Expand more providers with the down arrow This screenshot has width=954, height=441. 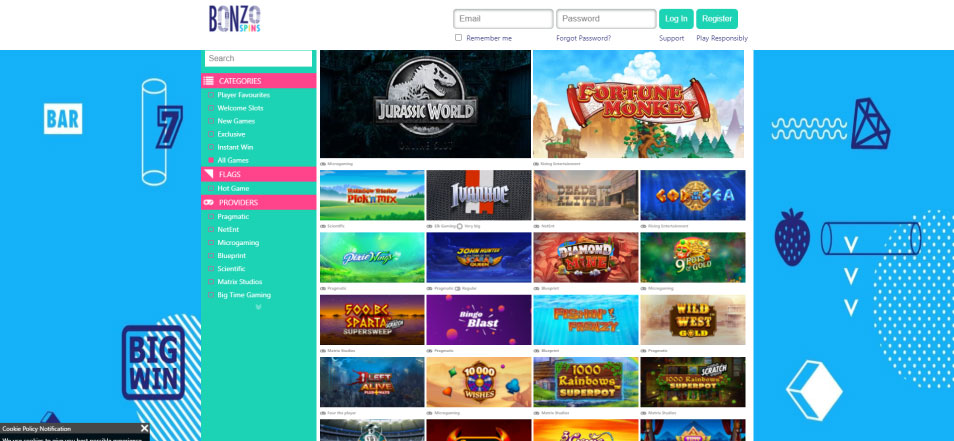259,307
